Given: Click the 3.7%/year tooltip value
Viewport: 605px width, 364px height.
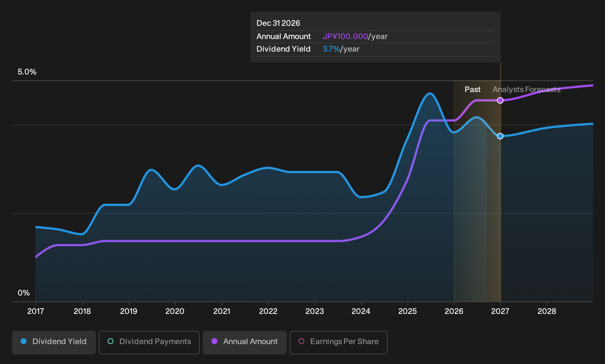Looking at the screenshot, I should (x=341, y=49).
